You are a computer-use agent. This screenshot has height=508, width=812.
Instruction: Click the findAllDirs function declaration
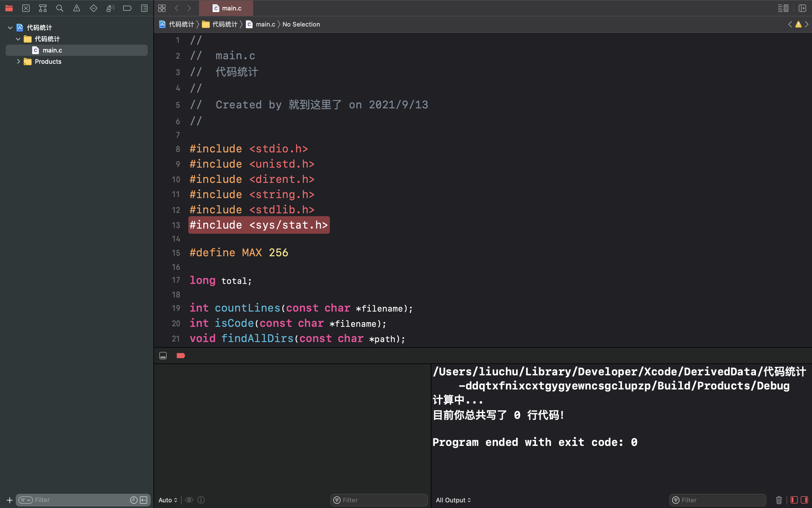tap(297, 338)
